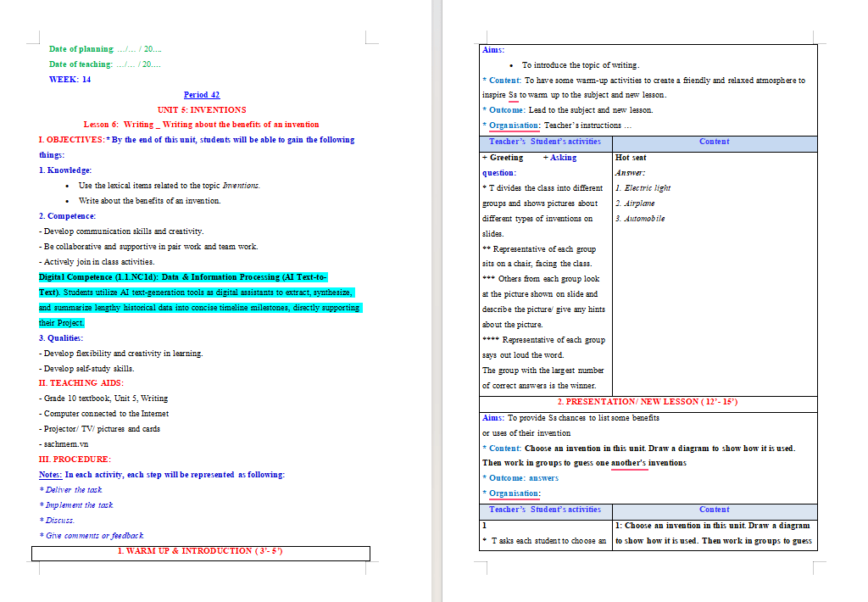Click vertical scrollbar strip between pages
868x602 pixels.
tap(437, 301)
